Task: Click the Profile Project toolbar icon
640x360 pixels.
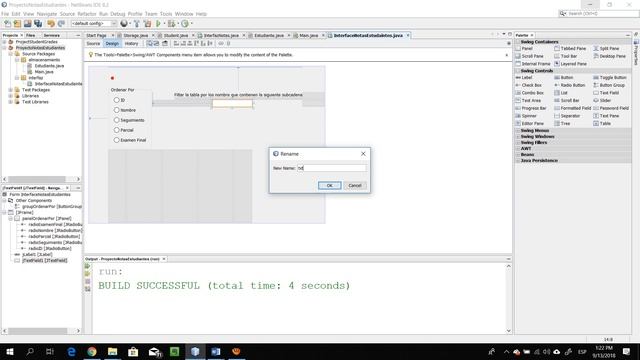Action: [x=185, y=24]
